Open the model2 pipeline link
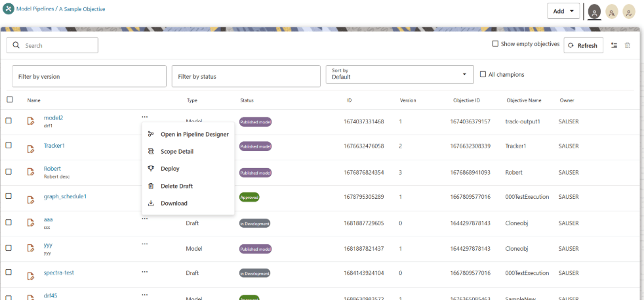Screen dimensions: 644x302 [53, 118]
